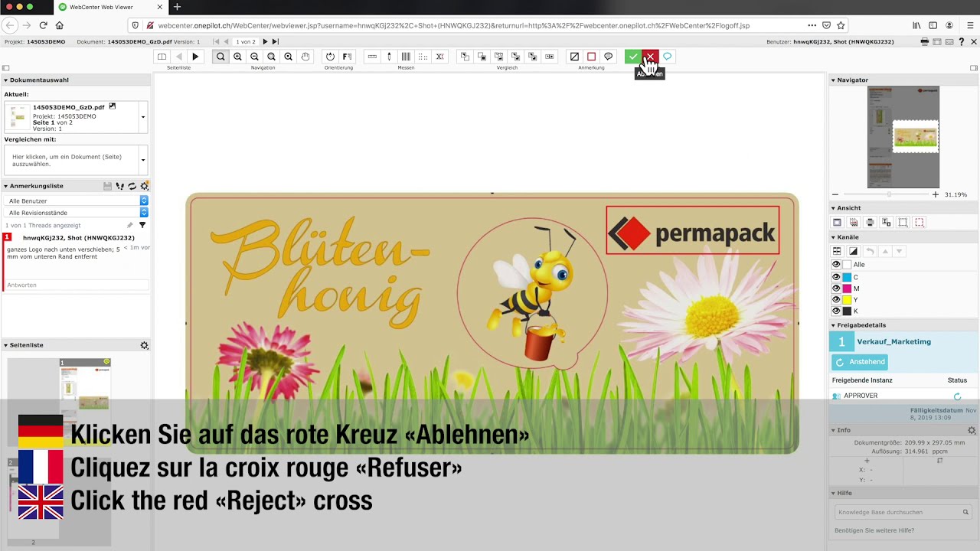Open the current document dropdown arrow
The height and width of the screenshot is (551, 980).
tap(143, 117)
